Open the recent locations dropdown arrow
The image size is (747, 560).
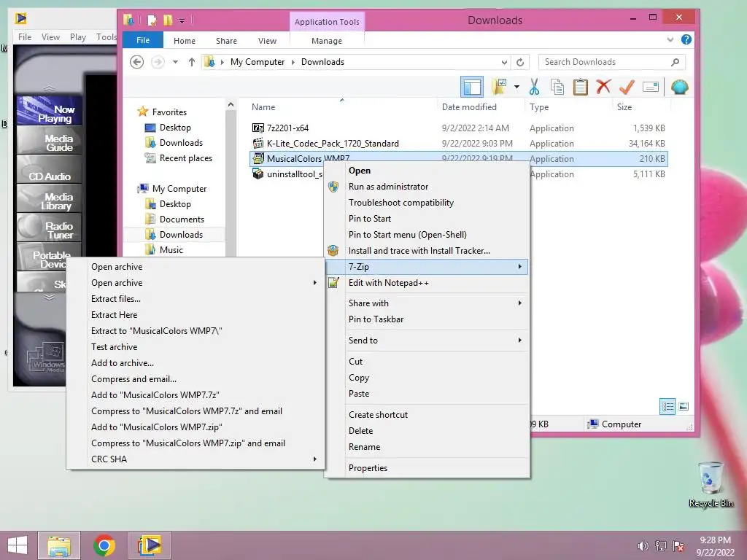pyautogui.click(x=175, y=62)
